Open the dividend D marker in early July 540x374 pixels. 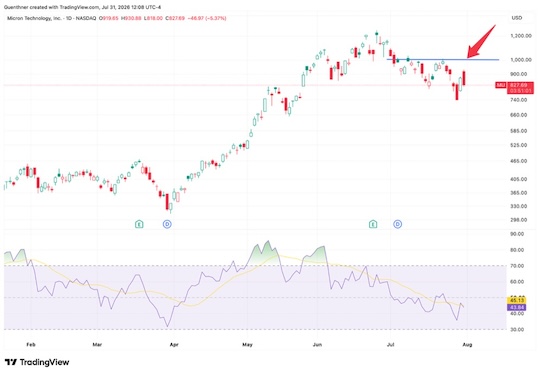point(397,225)
